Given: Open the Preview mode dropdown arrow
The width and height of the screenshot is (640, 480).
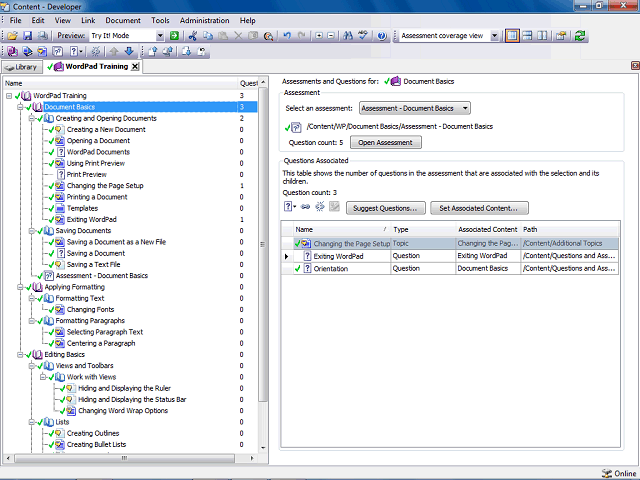Looking at the screenshot, I should [x=160, y=36].
